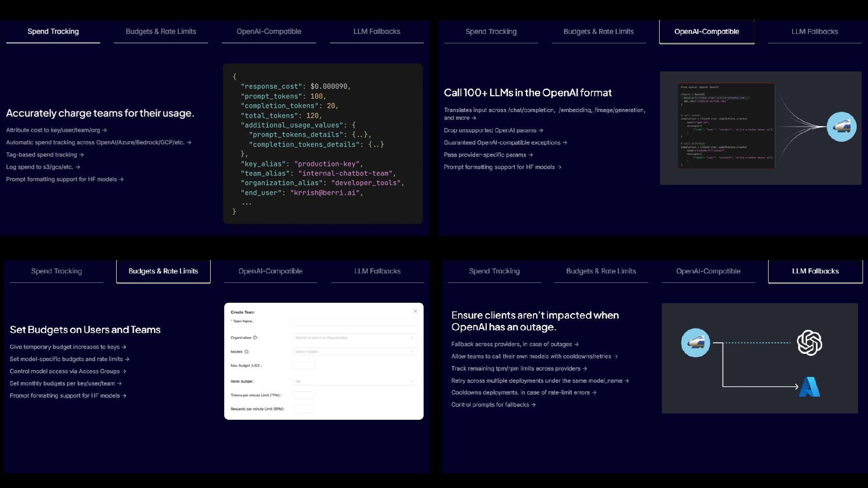Expand the Select models dropdown
The width and height of the screenshot is (868, 488).
354,352
